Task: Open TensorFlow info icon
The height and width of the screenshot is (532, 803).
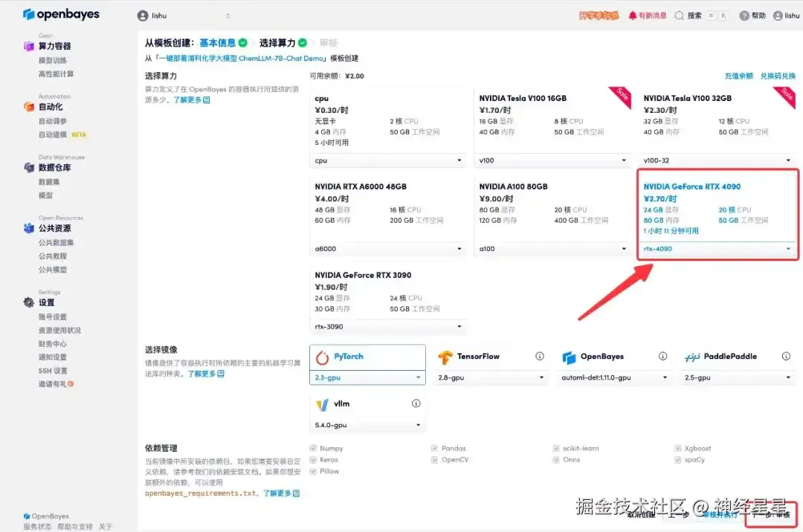Action: tap(540, 356)
